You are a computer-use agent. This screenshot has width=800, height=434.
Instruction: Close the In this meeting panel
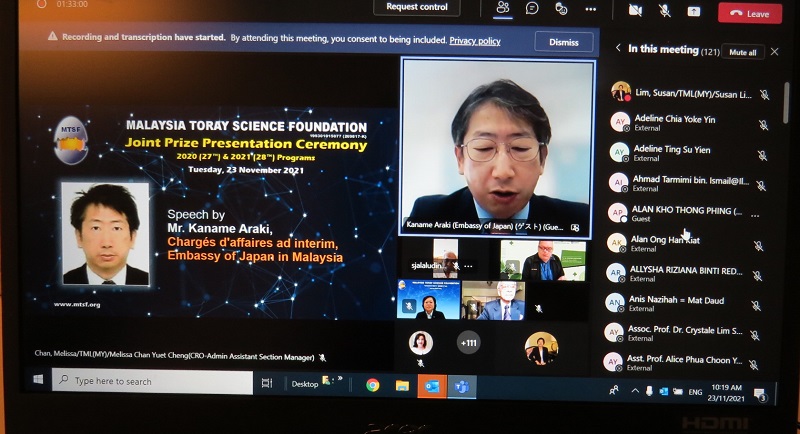(774, 52)
